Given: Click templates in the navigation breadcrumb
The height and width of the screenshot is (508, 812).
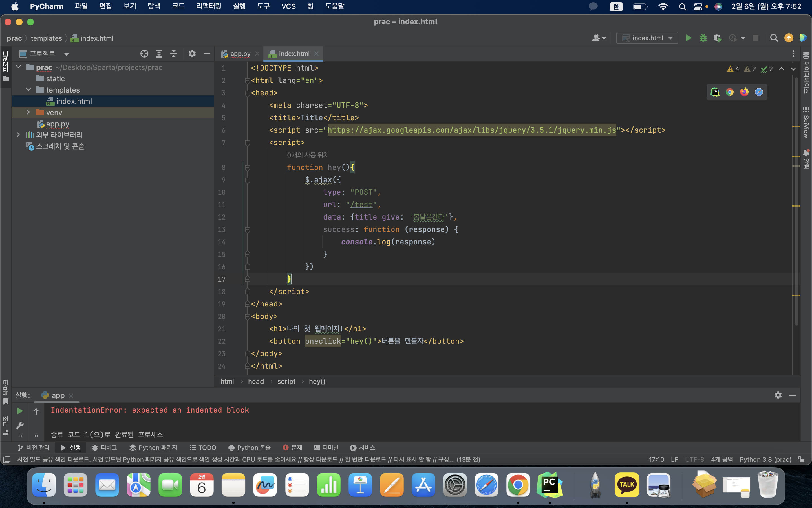Looking at the screenshot, I should pyautogui.click(x=46, y=38).
